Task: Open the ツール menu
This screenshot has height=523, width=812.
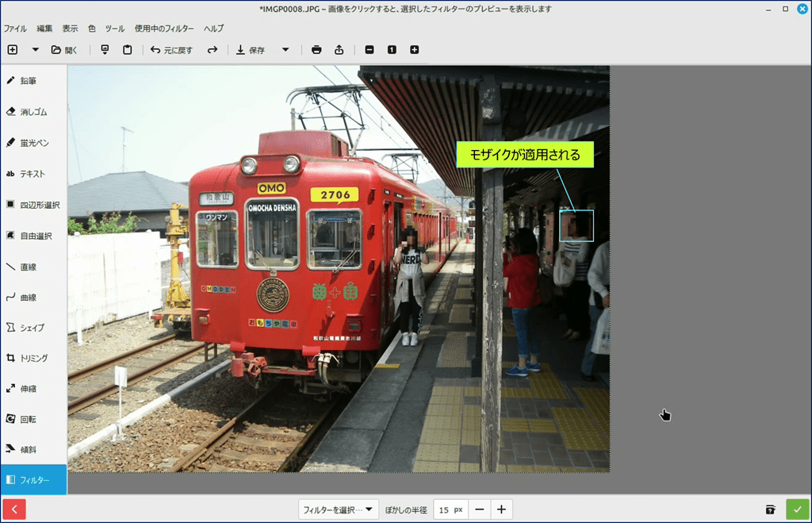Action: click(115, 29)
